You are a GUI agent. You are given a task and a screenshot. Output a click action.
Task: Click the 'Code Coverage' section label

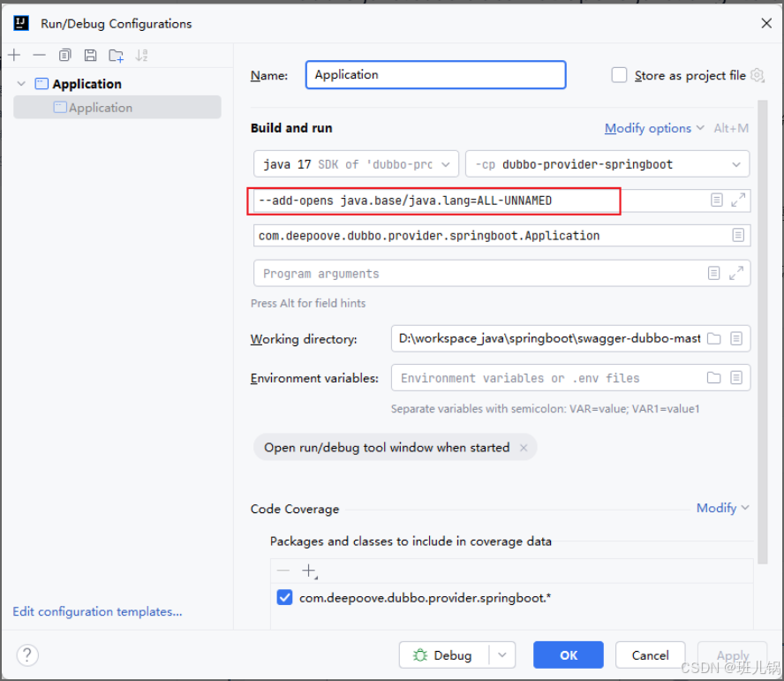295,510
